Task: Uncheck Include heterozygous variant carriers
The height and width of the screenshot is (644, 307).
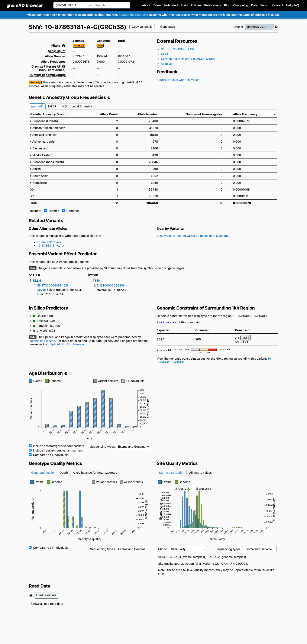Action: 30,446
